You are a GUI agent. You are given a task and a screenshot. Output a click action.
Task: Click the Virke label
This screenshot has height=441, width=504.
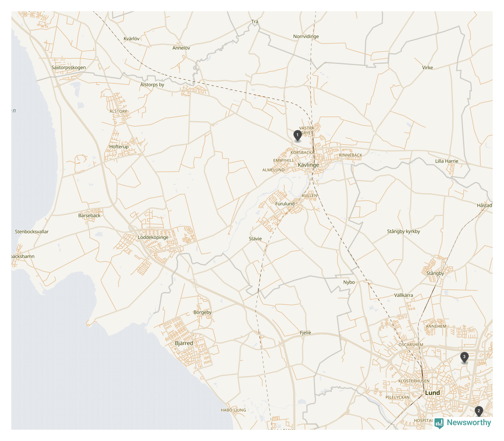[x=427, y=68]
